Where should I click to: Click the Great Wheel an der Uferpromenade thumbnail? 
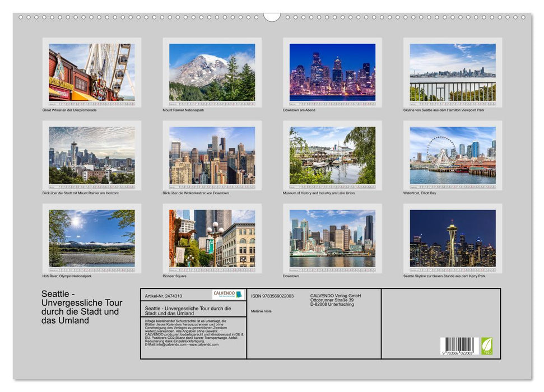pos(91,72)
